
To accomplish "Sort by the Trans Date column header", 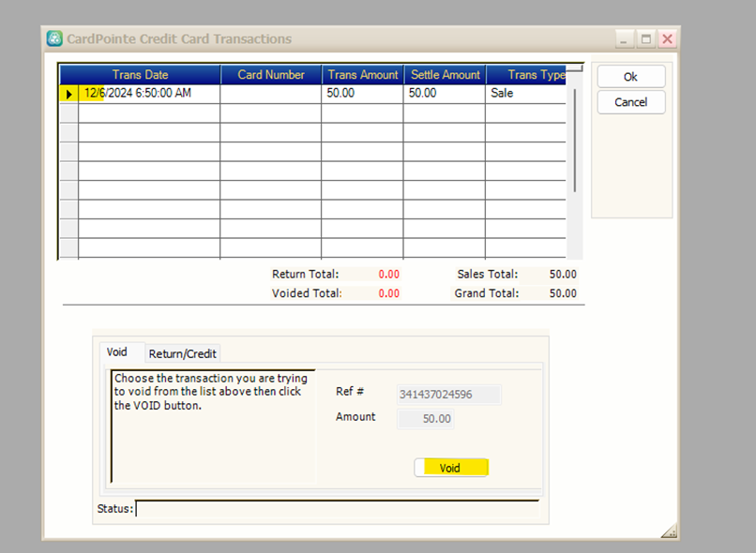I will point(141,75).
